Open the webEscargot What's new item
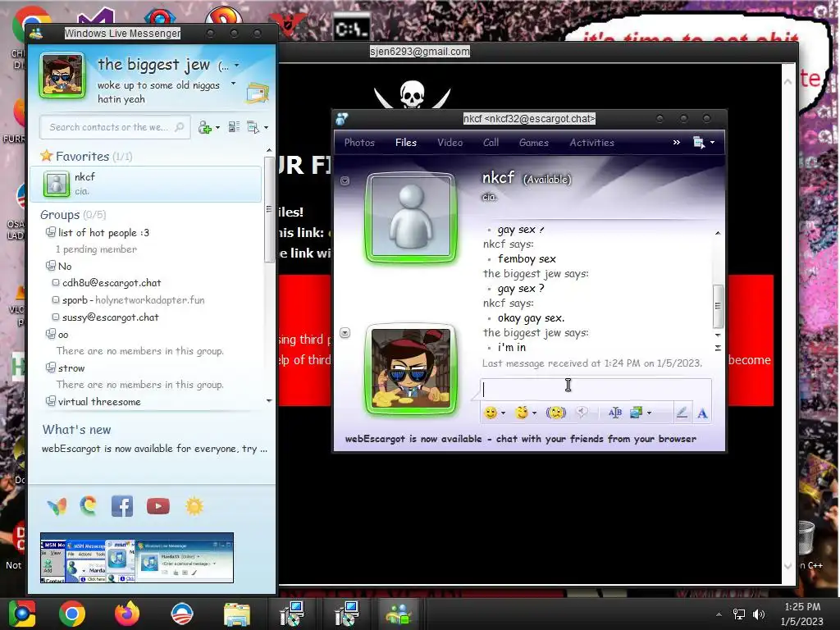Image resolution: width=840 pixels, height=630 pixels. point(154,449)
